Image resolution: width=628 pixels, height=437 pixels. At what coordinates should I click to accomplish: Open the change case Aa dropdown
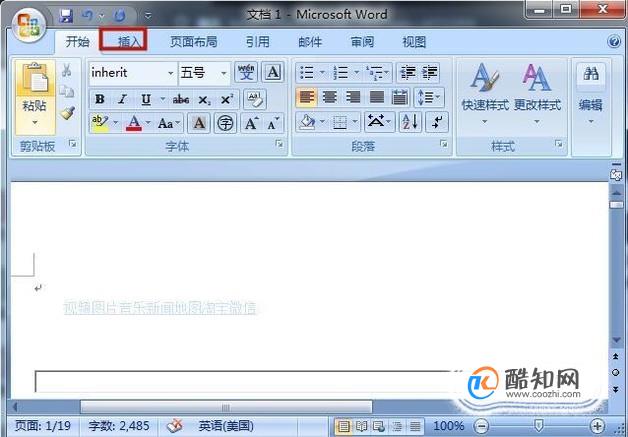(169, 123)
